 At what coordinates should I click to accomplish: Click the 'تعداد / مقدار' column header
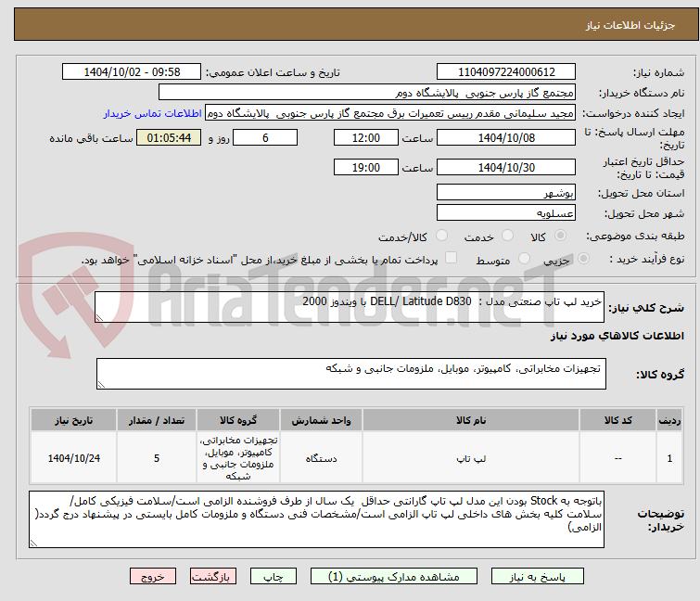click(157, 420)
